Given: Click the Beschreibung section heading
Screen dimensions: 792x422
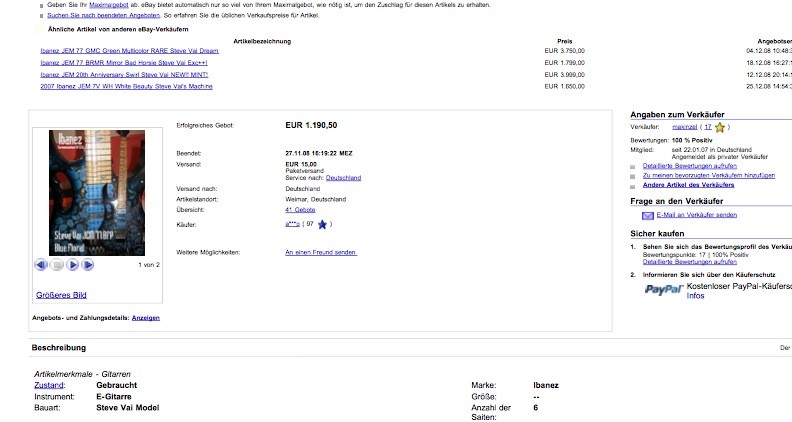Looking at the screenshot, I should [59, 348].
